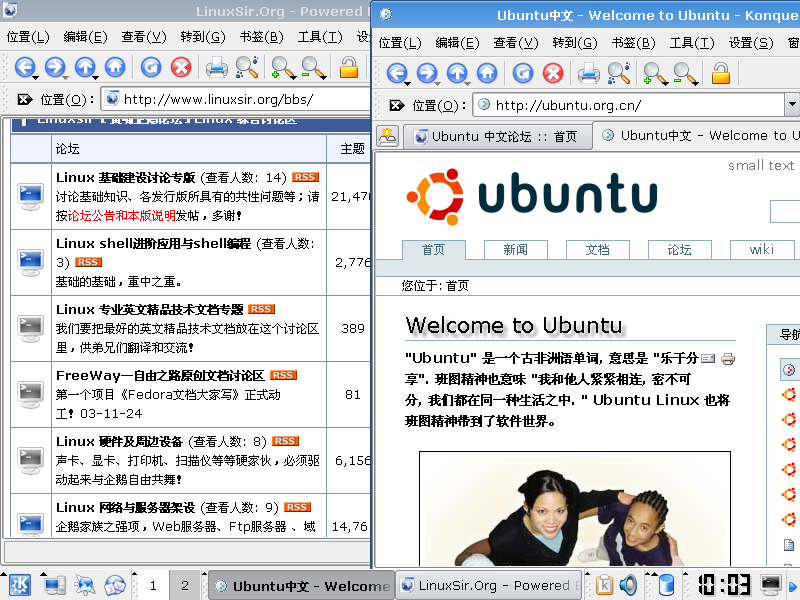Click Back arrow in the LinuxSir window

(x=24, y=67)
